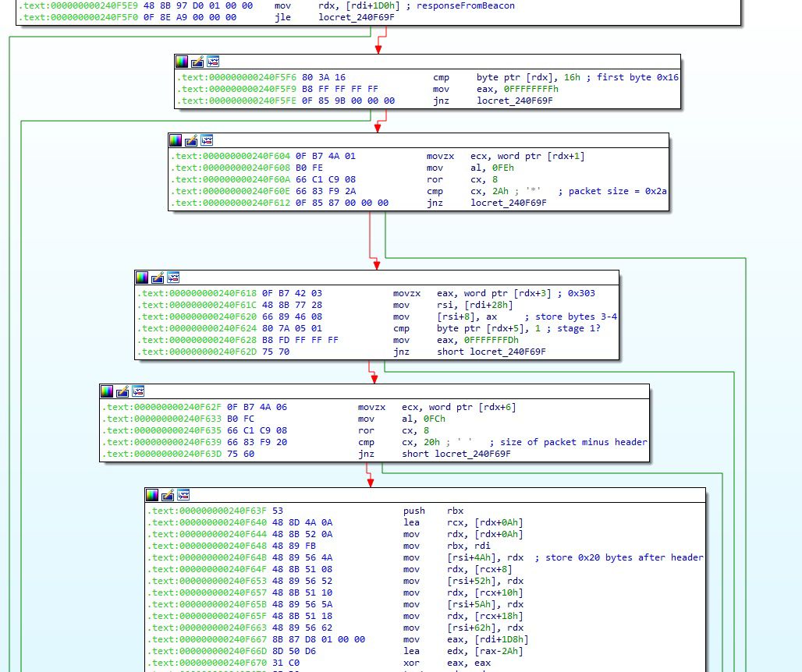Image resolution: width=802 pixels, height=672 pixels.
Task: Click group icon on 'packet size = 0x2a' block
Action: [x=207, y=140]
